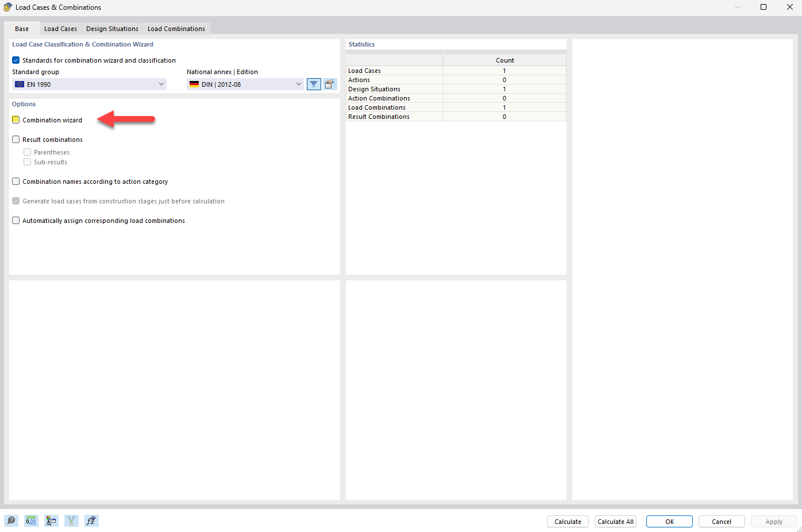Uncheck Standards for combination wizard and classification
The height and width of the screenshot is (532, 802).
16,60
